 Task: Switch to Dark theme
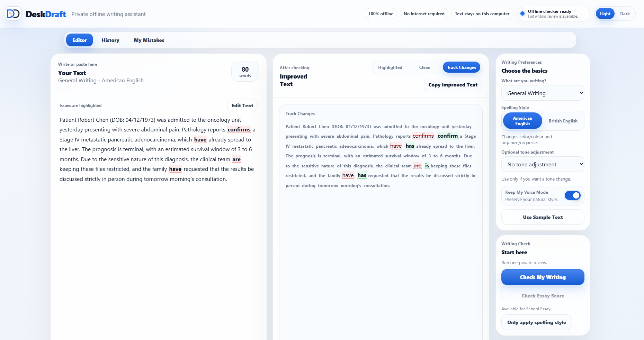click(625, 14)
